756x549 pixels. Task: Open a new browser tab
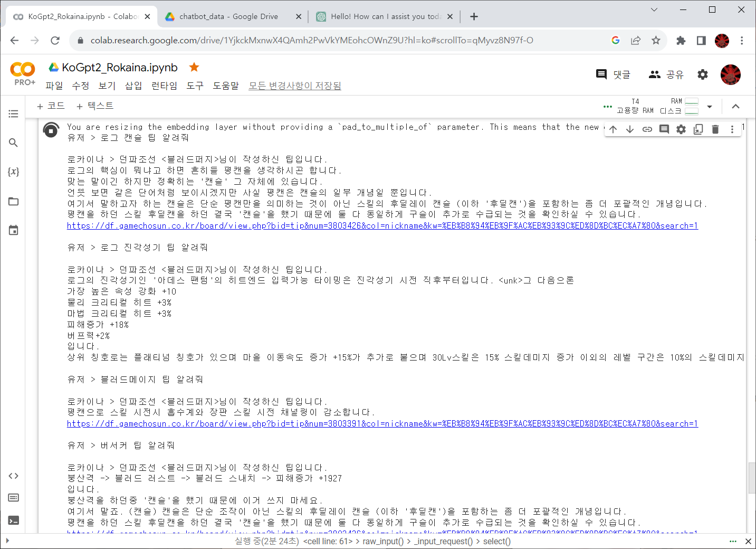coord(474,16)
